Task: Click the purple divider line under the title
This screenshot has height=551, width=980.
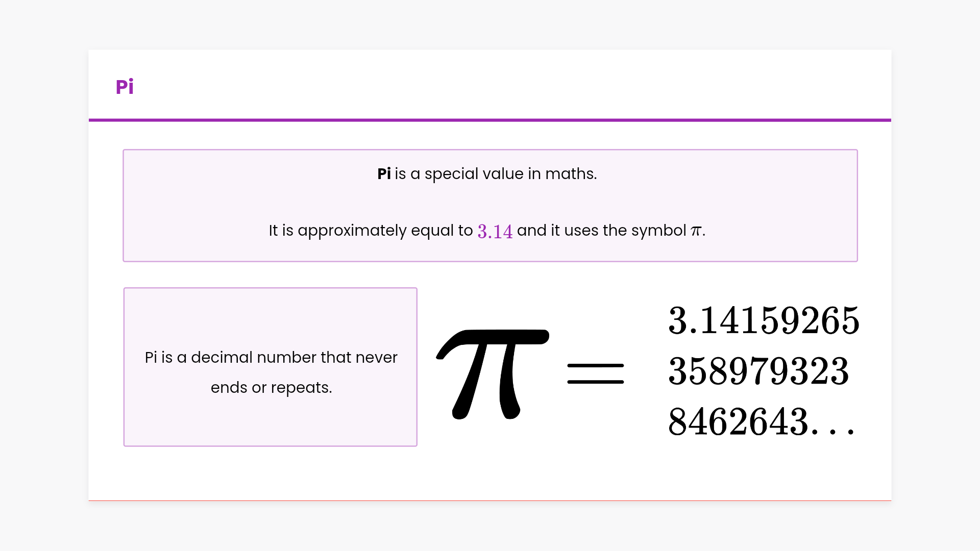Action: (490, 120)
